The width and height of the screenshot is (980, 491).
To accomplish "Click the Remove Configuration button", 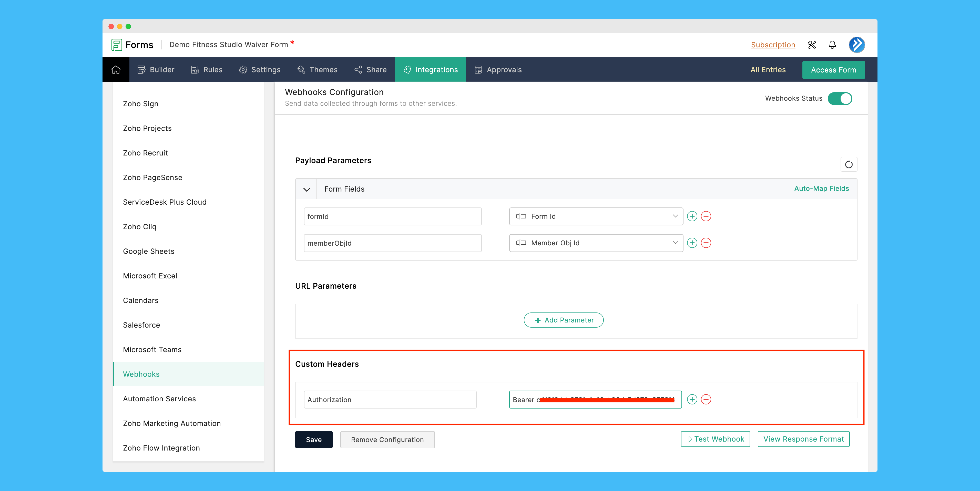I will click(x=387, y=439).
